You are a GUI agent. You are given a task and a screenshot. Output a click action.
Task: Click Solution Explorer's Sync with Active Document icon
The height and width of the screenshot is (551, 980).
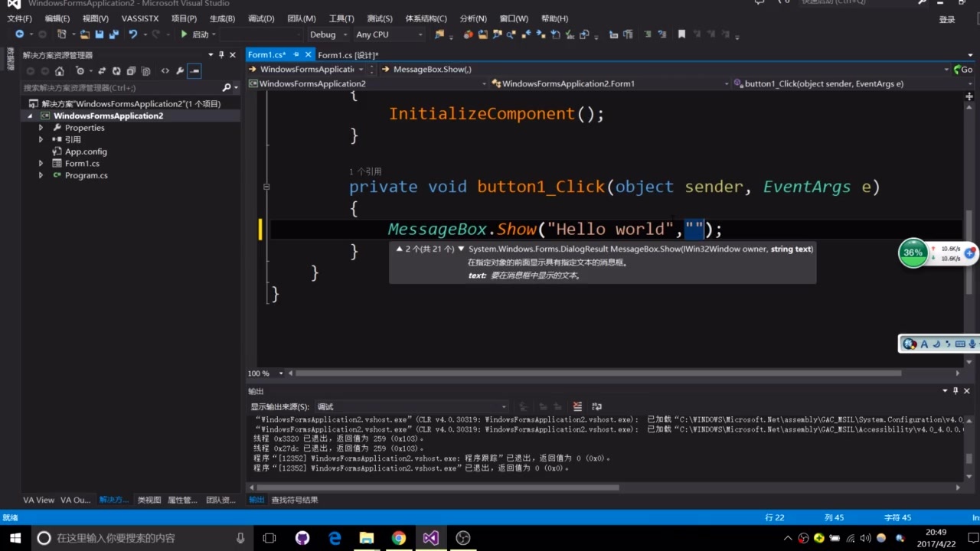point(102,71)
